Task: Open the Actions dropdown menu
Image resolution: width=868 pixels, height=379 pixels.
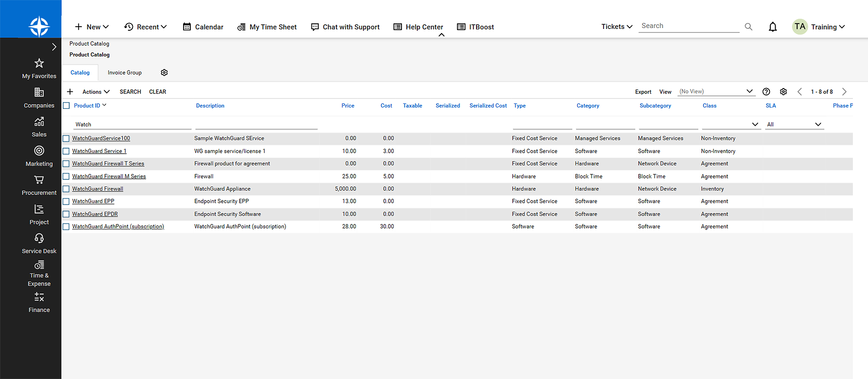Action: [x=96, y=92]
